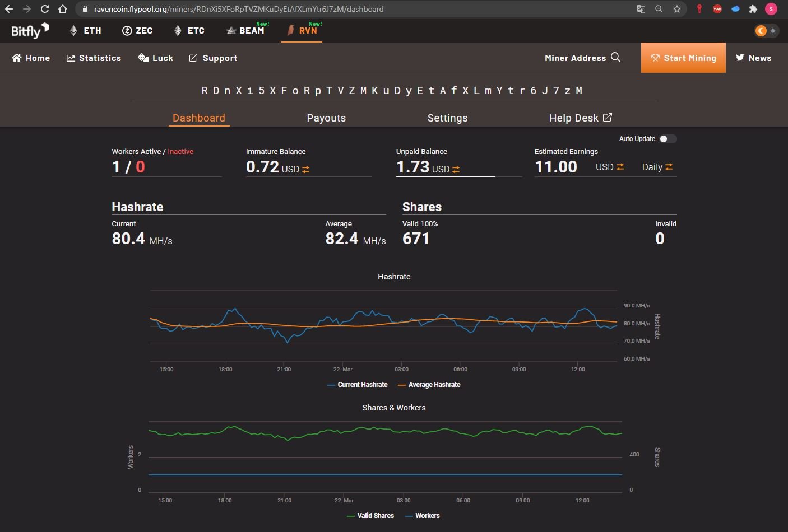The image size is (788, 532).
Task: Go back with the browser back arrow
Action: pyautogui.click(x=9, y=9)
